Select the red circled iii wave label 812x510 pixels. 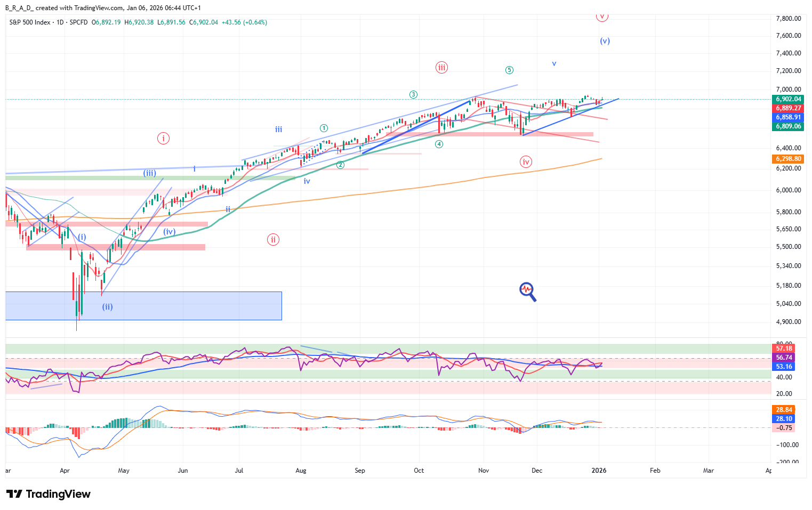[x=441, y=68]
